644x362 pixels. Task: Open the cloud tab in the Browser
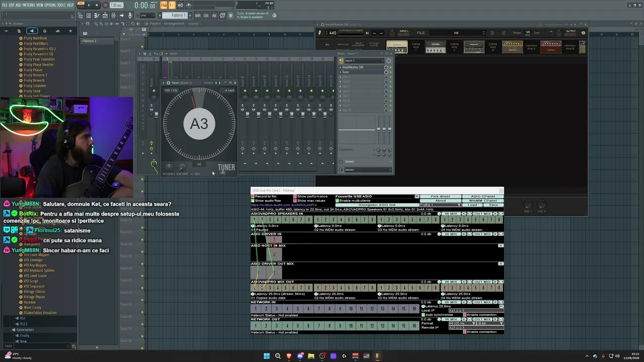[57, 31]
